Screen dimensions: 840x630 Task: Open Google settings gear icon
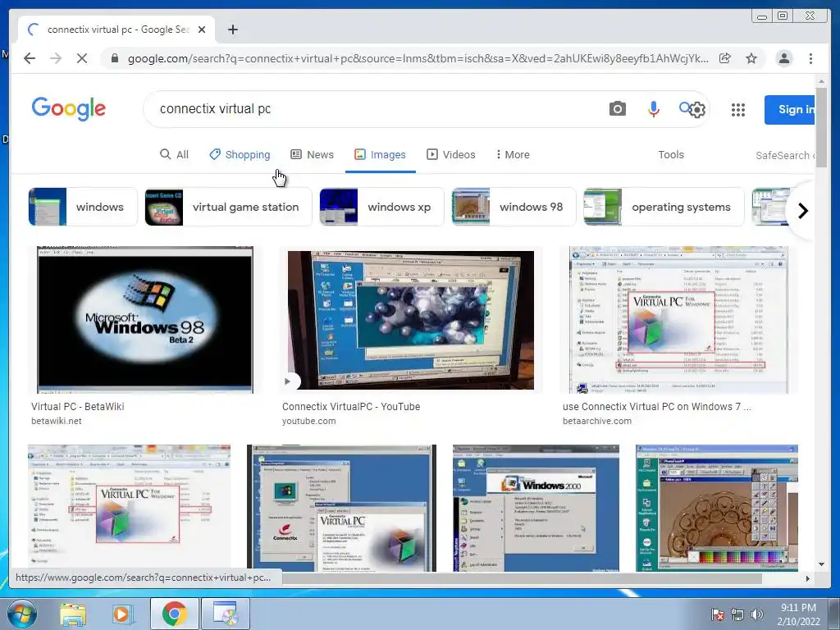click(x=697, y=110)
